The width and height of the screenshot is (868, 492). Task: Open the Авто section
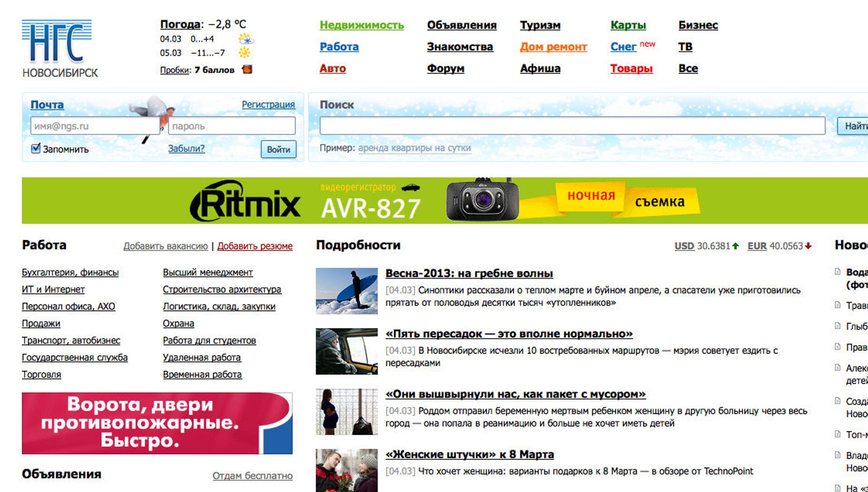tap(333, 69)
